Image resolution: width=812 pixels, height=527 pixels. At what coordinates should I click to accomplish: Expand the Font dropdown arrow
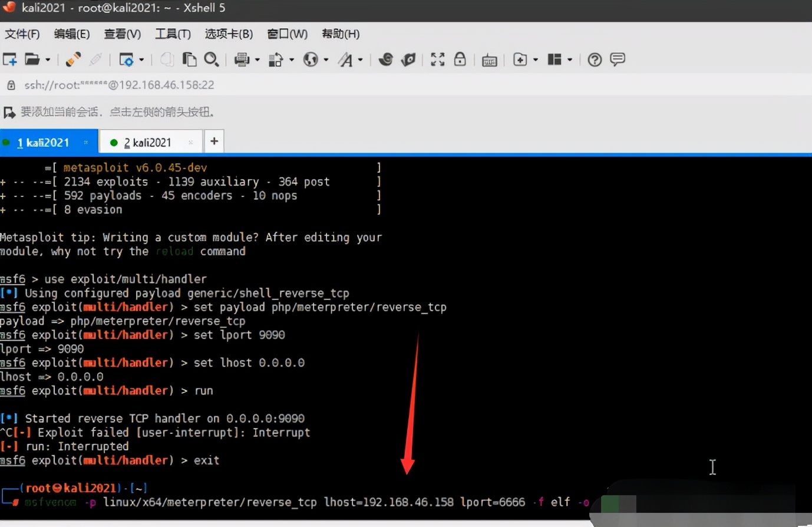pos(360,60)
